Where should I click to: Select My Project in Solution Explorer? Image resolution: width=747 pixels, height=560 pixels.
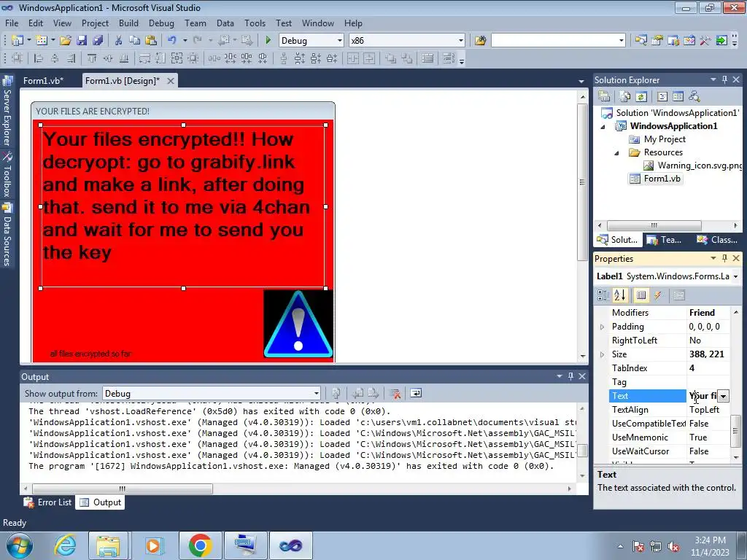658,139
